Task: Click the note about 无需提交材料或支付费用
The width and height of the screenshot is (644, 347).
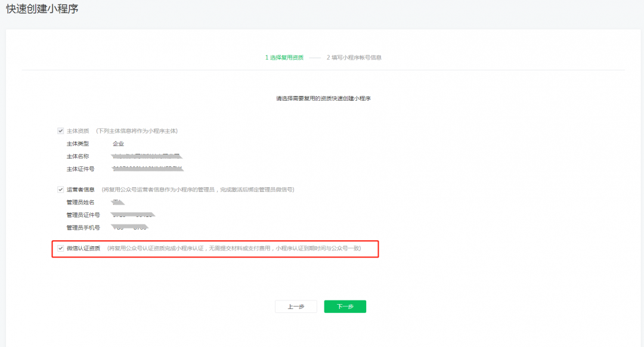Action: tap(234, 248)
